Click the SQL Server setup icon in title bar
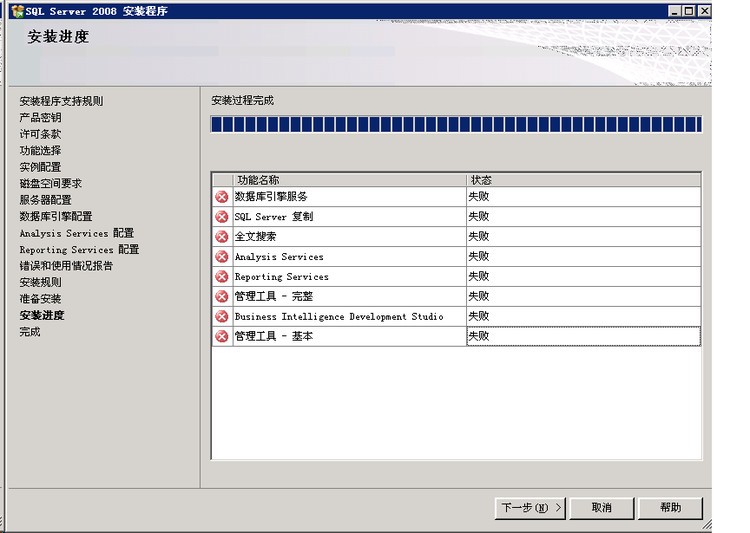Screen dimensions: 750x533 click(17, 11)
